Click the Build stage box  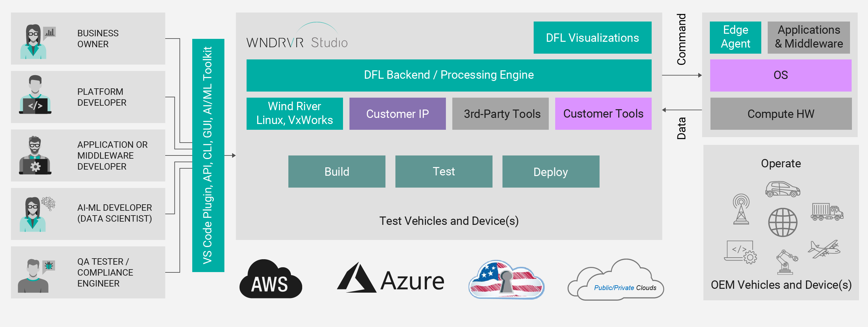337,172
